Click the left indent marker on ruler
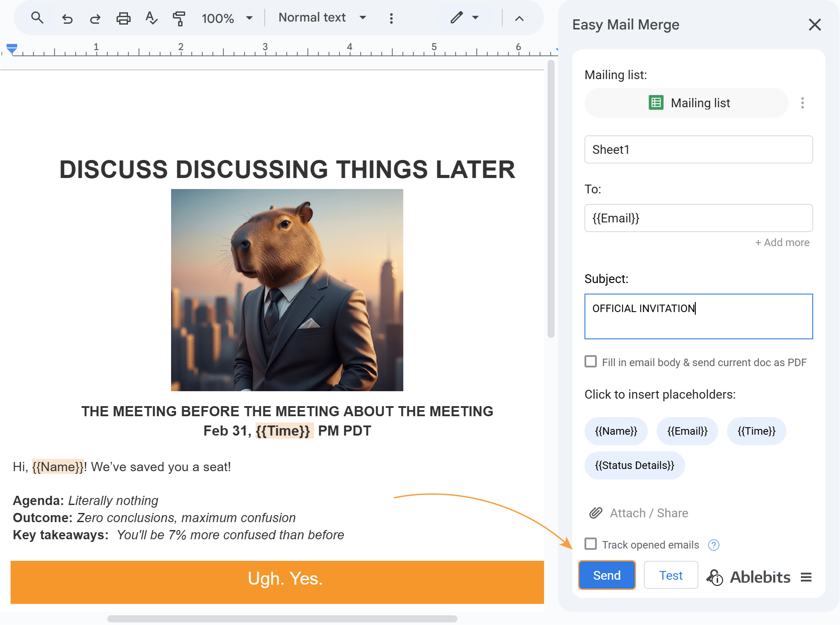The width and height of the screenshot is (840, 625). point(12,48)
